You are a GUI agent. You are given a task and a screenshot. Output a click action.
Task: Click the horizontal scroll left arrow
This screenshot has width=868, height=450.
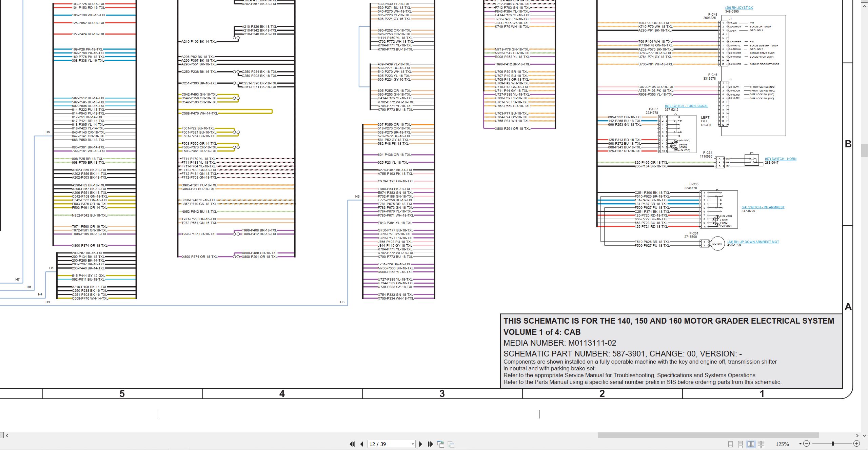point(7,435)
